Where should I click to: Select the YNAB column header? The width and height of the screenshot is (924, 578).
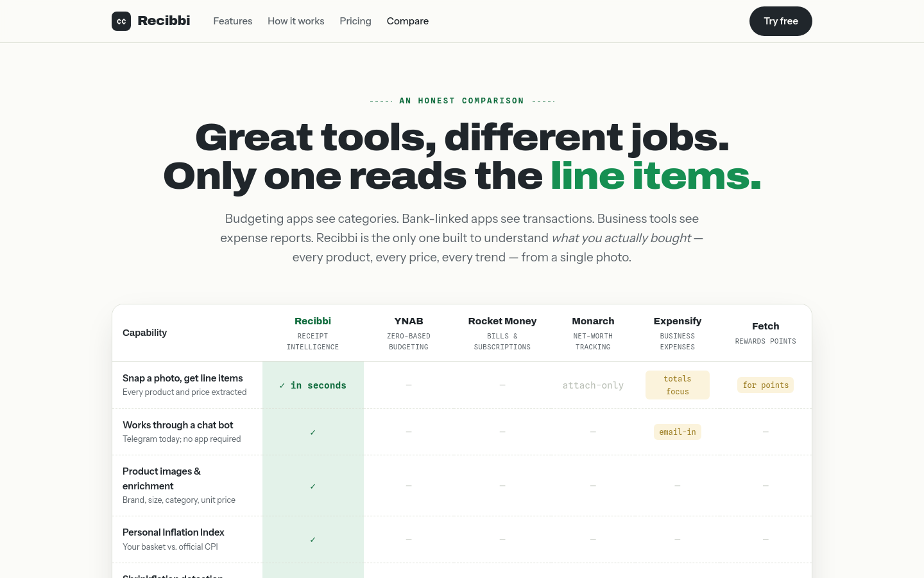coord(409,333)
